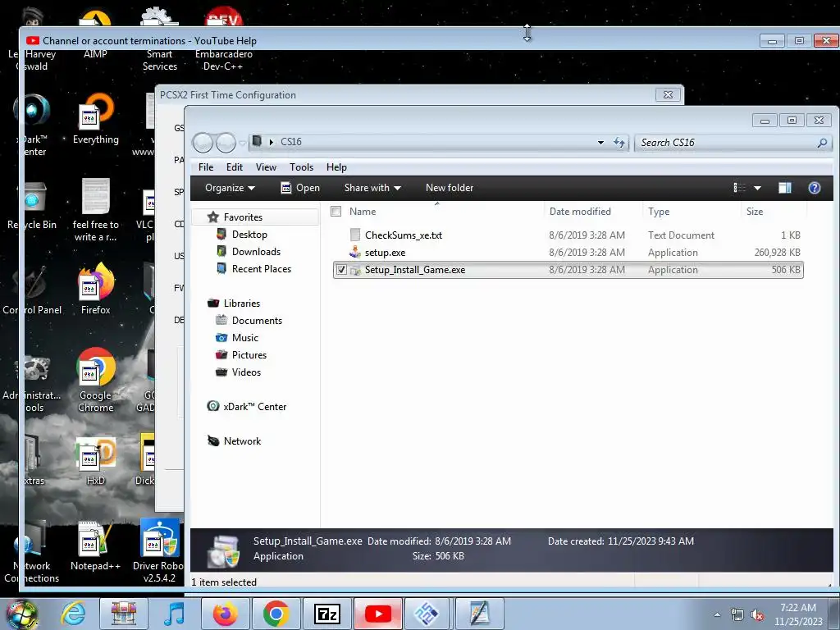Open the Tools menu
Viewport: 840px width, 630px height.
click(x=301, y=167)
